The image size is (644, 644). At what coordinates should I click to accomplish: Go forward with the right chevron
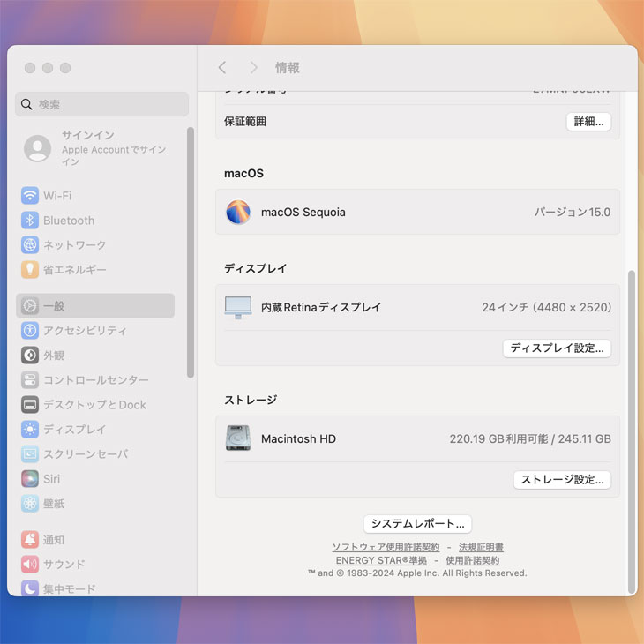(x=254, y=68)
